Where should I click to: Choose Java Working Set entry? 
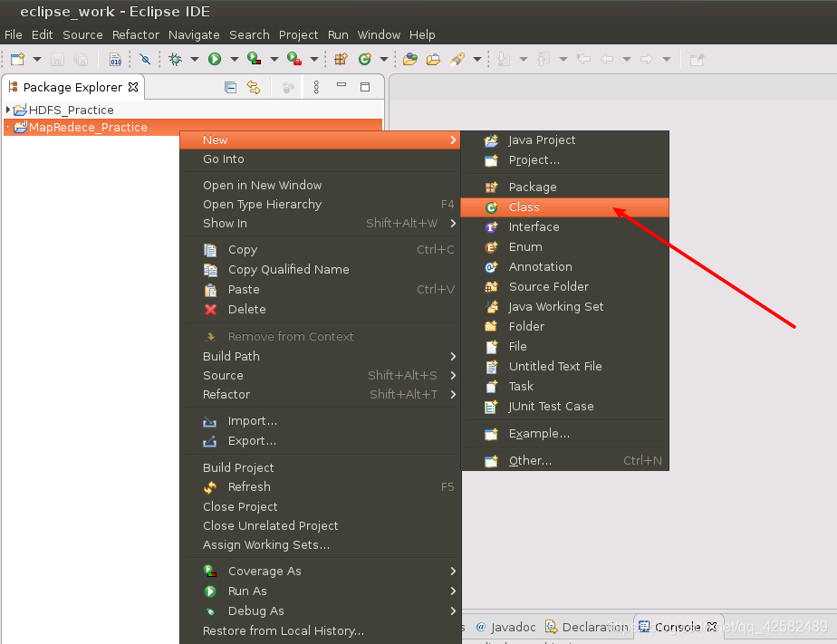coord(564,307)
